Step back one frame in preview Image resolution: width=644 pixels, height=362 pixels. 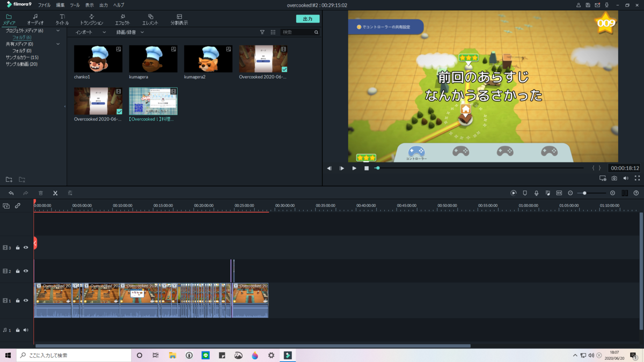click(x=330, y=168)
